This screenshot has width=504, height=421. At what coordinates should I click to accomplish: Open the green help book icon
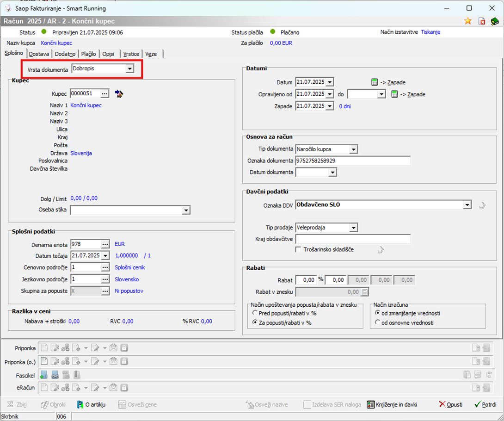point(495,21)
